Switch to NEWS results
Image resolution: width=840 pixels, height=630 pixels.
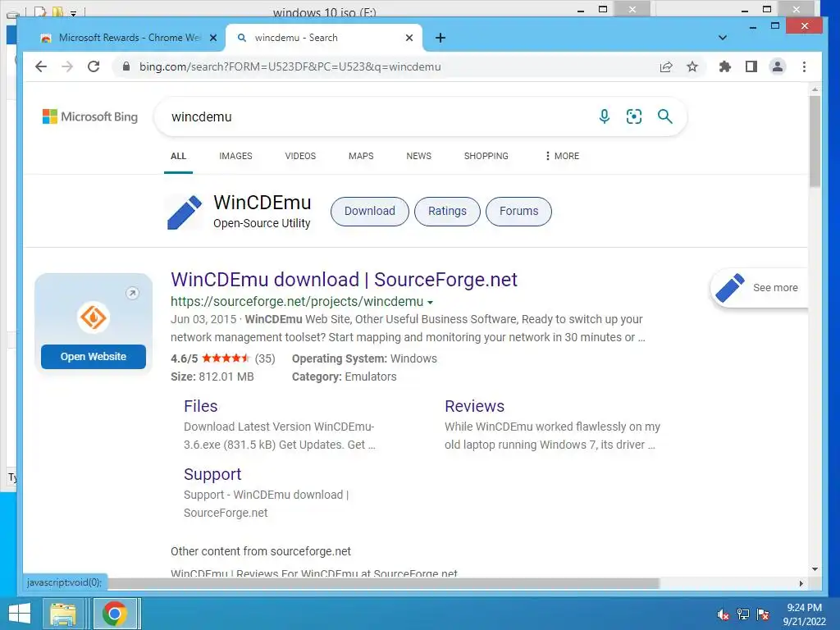tap(419, 156)
